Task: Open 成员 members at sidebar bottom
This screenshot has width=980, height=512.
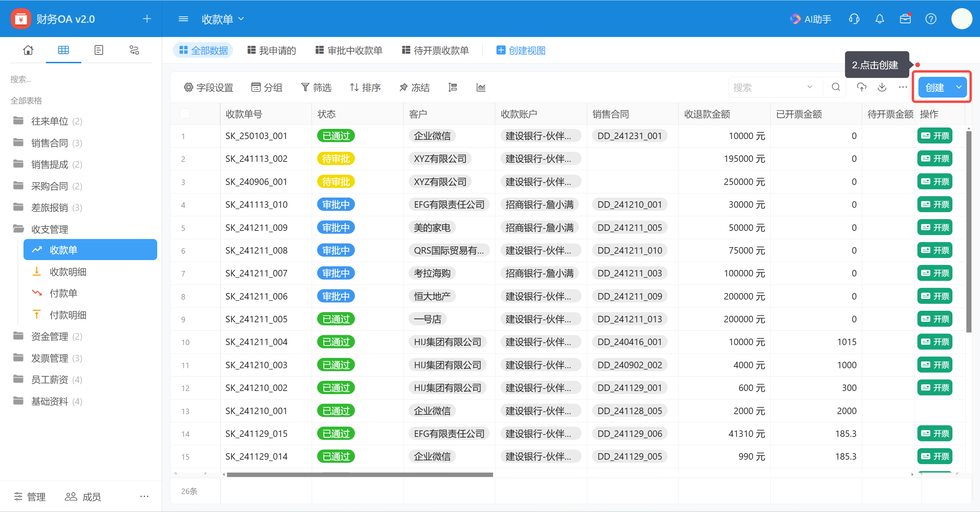Action: 83,496
